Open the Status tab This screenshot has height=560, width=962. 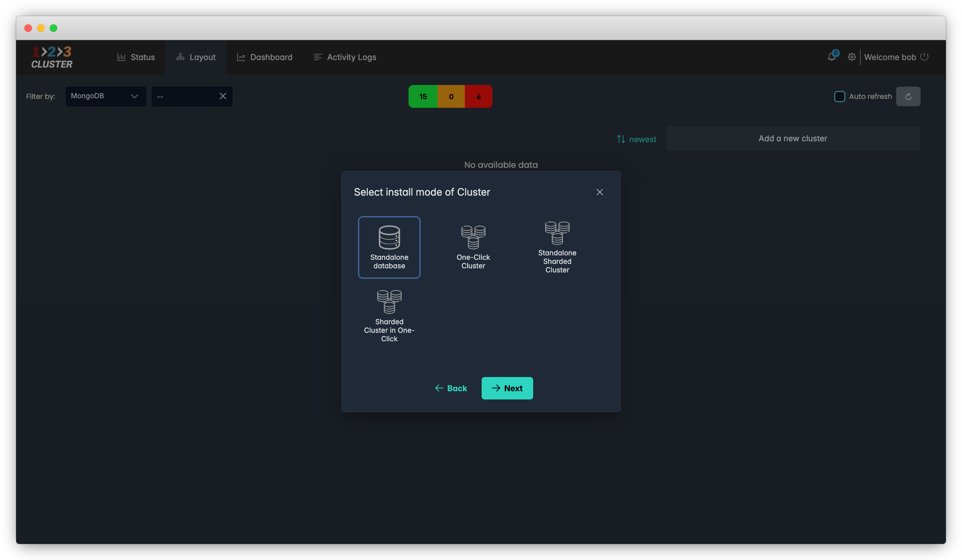pos(136,57)
